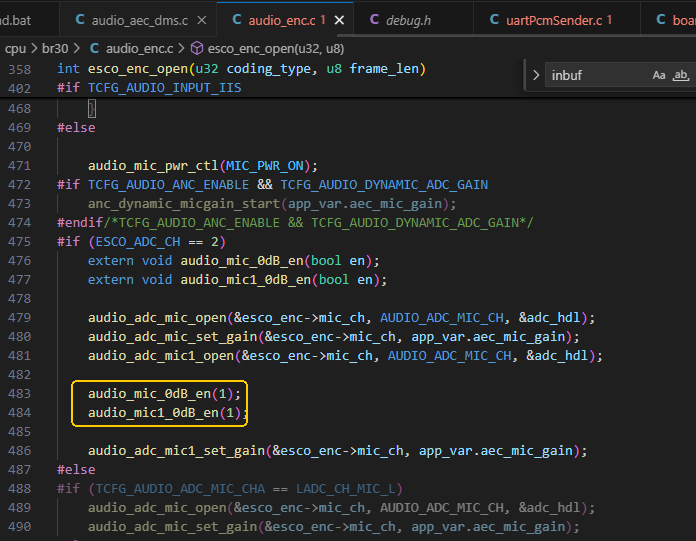Click extern void audio_mic1_0dB_en declaration line 477

pos(237,280)
